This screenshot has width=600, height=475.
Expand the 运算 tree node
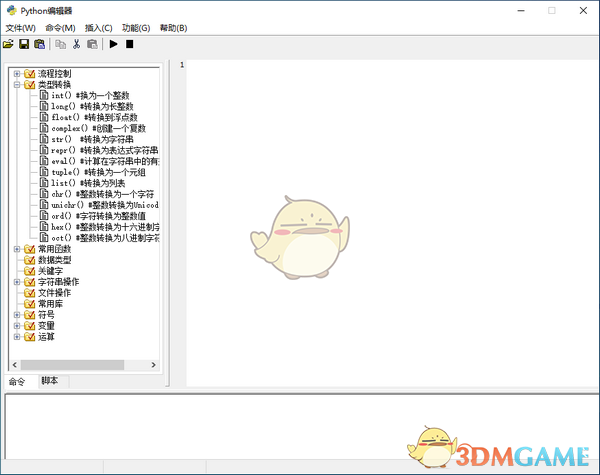click(17, 337)
